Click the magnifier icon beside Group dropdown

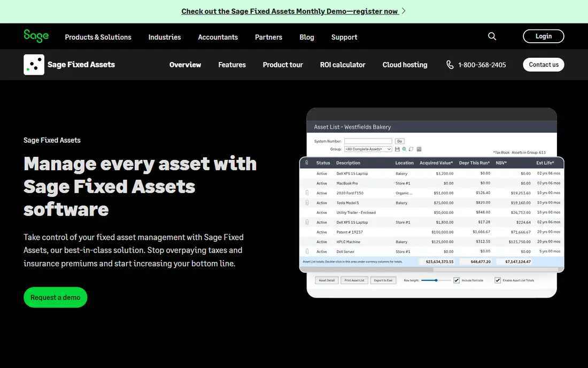click(404, 149)
